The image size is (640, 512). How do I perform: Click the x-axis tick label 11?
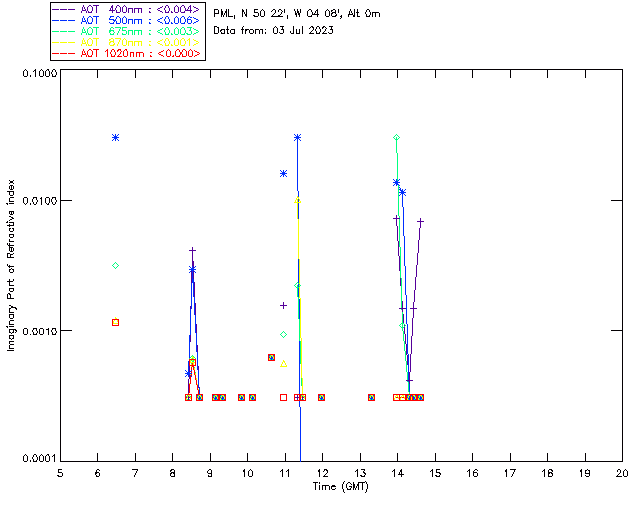(285, 473)
